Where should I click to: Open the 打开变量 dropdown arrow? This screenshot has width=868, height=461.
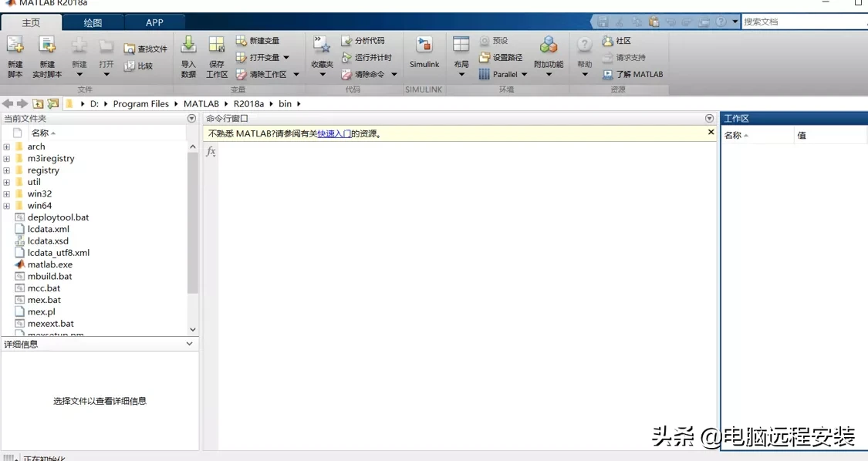286,58
